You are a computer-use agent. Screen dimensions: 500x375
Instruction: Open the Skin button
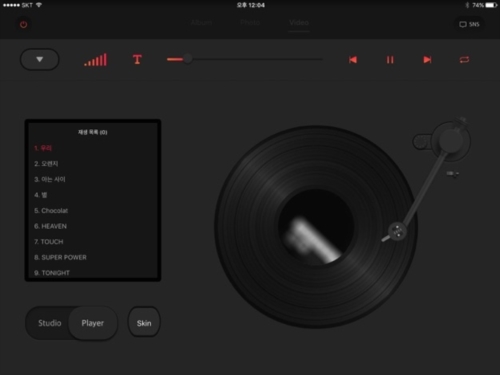click(144, 323)
